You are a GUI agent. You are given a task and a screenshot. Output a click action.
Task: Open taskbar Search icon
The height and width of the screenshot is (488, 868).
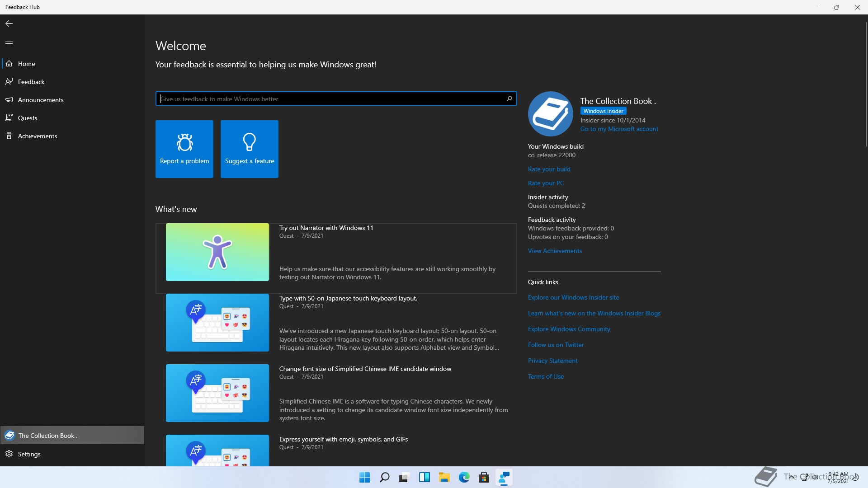pyautogui.click(x=384, y=477)
